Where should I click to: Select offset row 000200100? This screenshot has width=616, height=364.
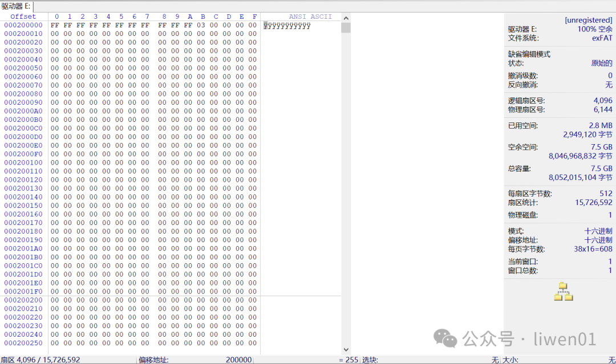(23, 162)
